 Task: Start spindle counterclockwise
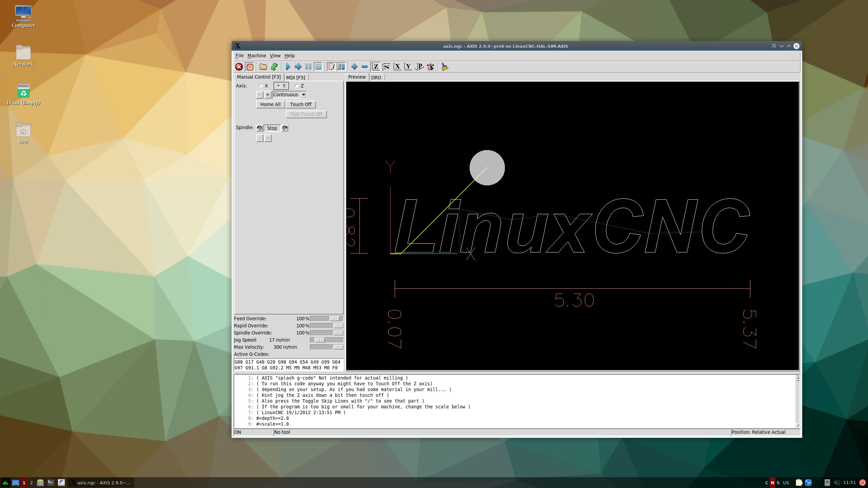point(259,128)
